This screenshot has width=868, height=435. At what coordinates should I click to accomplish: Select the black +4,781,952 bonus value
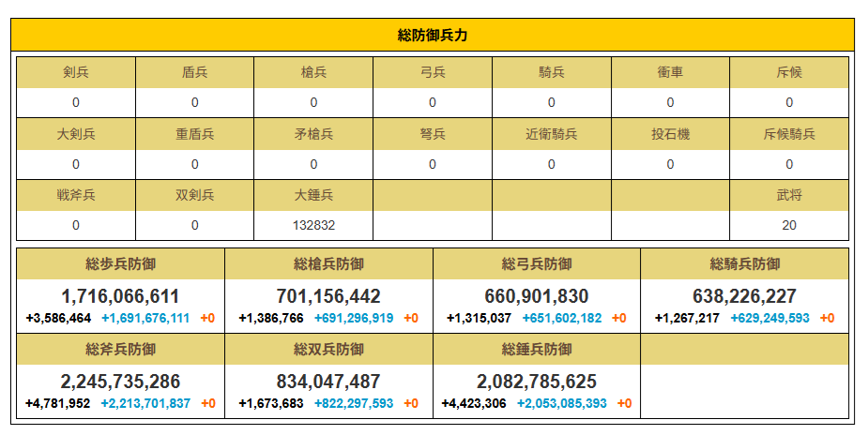tap(58, 403)
